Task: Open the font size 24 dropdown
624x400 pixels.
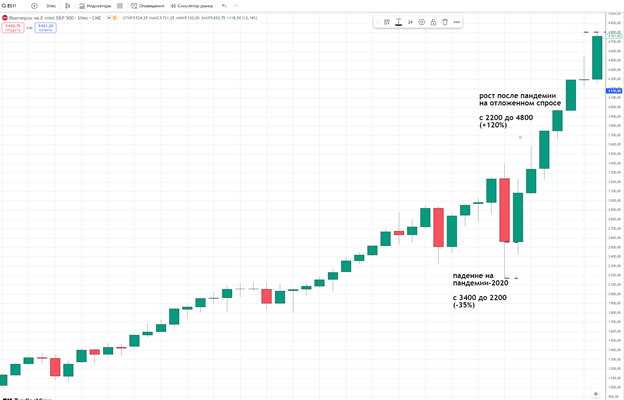Action: pyautogui.click(x=410, y=22)
